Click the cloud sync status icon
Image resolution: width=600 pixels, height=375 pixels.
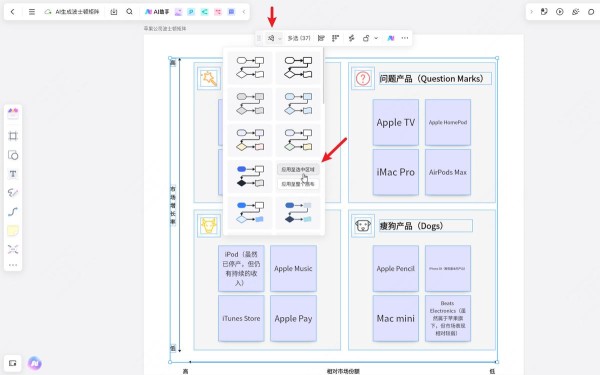[x=48, y=12]
